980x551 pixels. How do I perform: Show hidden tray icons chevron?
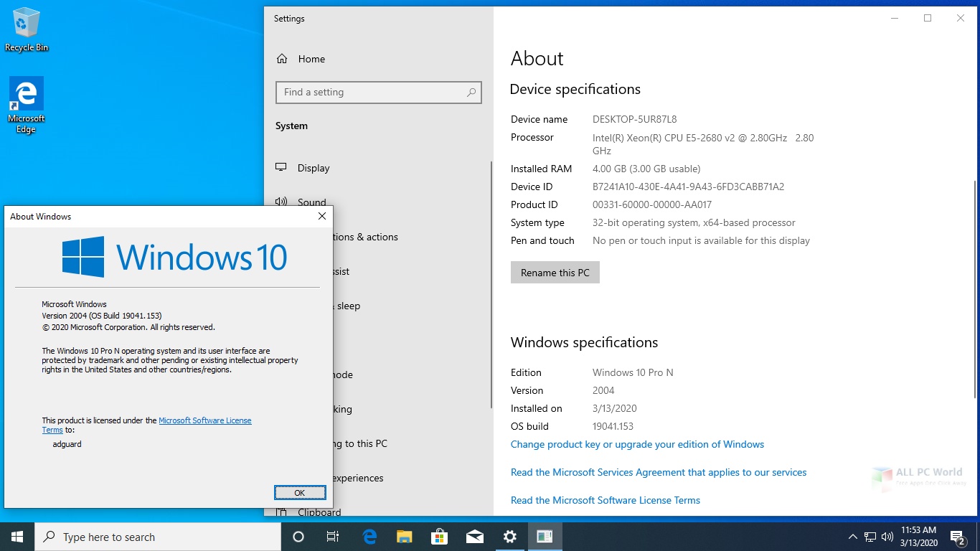(853, 537)
